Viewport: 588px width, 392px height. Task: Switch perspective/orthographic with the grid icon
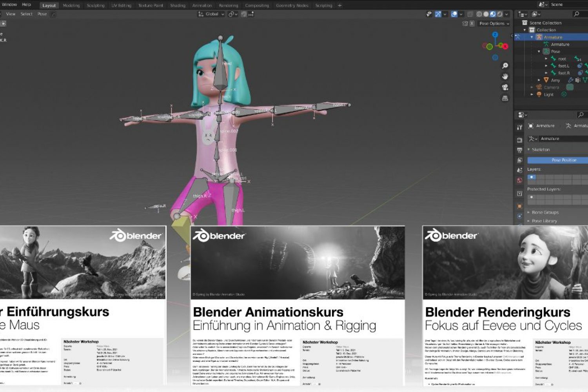coord(505,98)
